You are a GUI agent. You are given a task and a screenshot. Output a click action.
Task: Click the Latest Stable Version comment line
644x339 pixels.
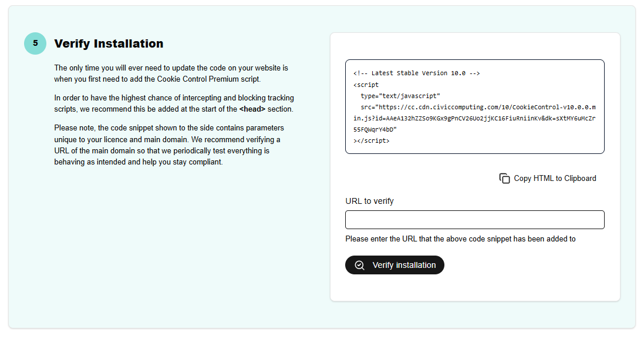point(416,73)
